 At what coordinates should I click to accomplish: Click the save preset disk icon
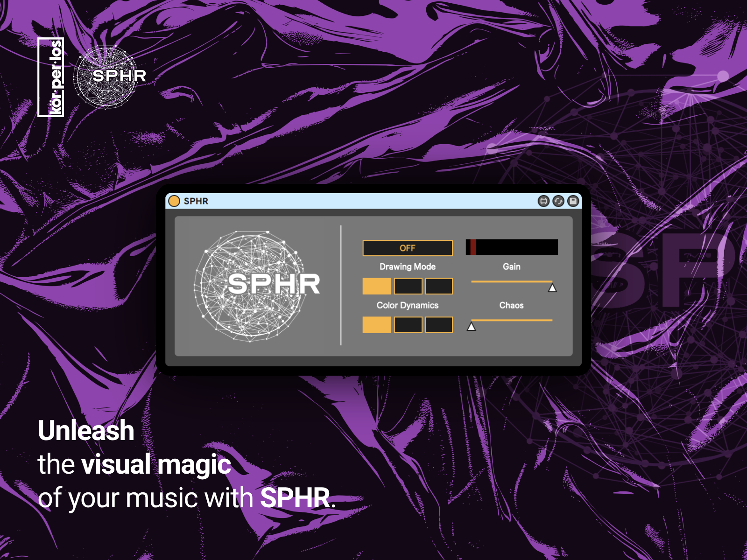click(x=573, y=201)
